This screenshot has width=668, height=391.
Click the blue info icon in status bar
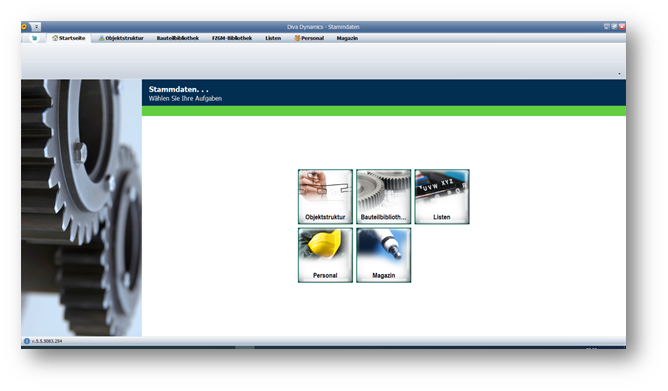(26, 341)
